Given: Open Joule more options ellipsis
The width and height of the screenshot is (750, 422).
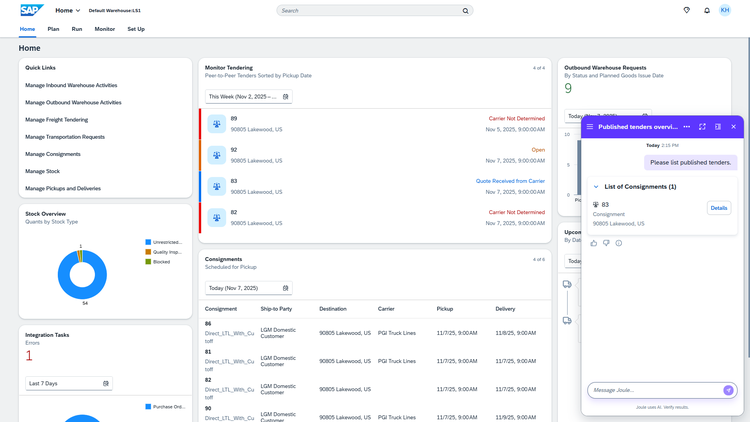Looking at the screenshot, I should (x=687, y=127).
